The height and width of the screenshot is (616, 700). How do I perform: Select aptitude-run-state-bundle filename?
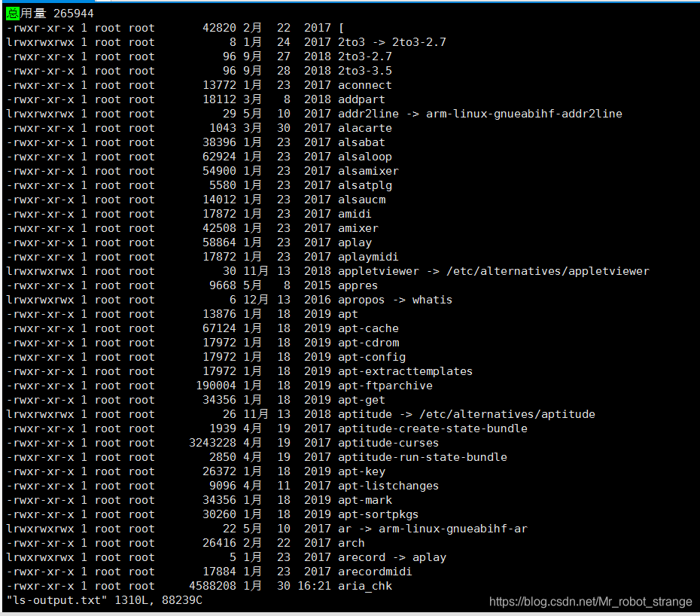point(422,457)
